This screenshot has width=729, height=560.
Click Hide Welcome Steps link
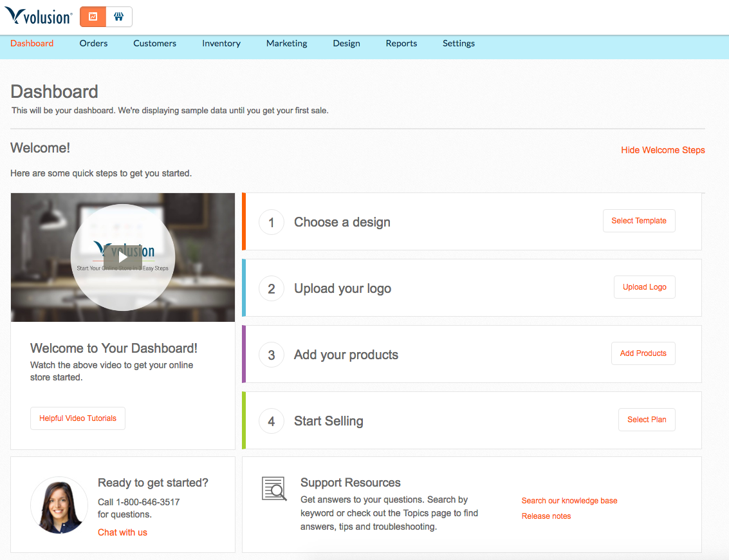663,150
